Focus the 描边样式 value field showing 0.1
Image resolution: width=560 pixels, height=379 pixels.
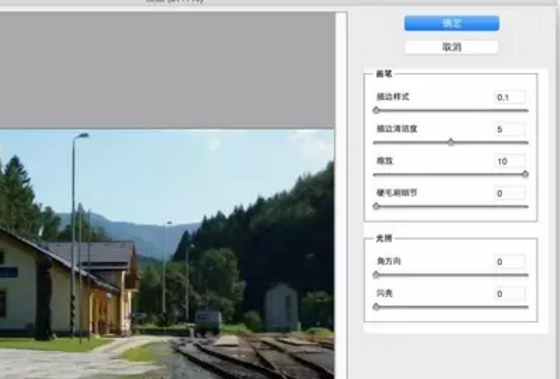pos(510,97)
